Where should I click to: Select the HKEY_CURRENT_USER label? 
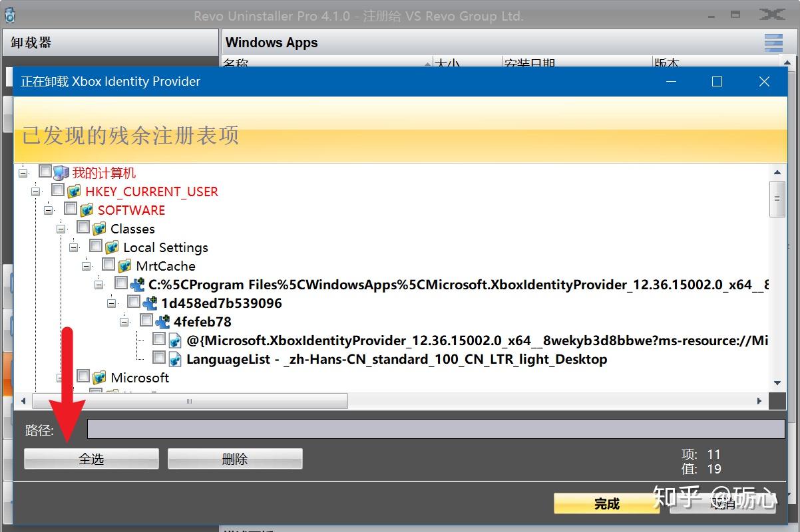pyautogui.click(x=152, y=192)
